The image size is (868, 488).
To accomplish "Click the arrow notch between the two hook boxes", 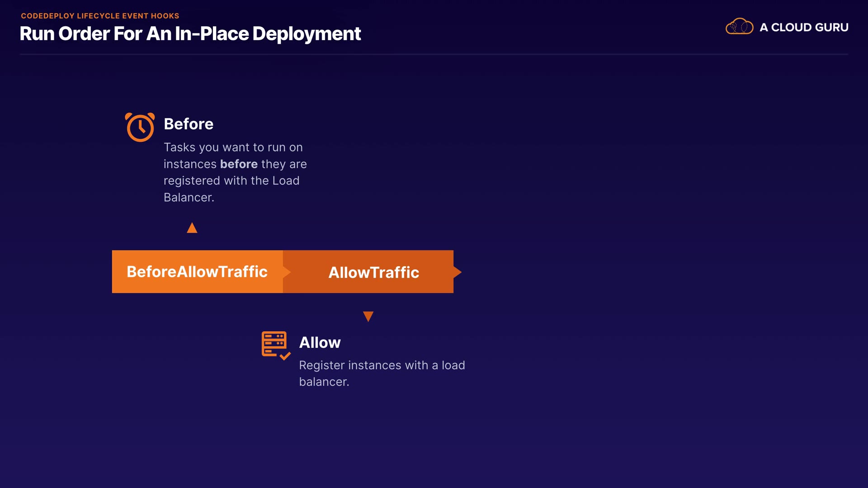I will pyautogui.click(x=287, y=272).
